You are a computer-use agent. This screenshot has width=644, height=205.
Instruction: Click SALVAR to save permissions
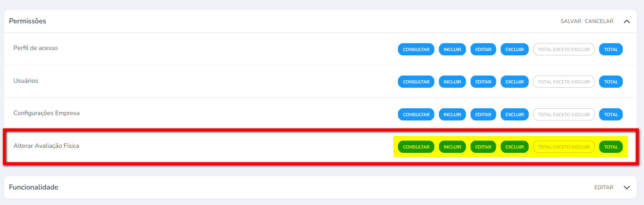click(570, 21)
